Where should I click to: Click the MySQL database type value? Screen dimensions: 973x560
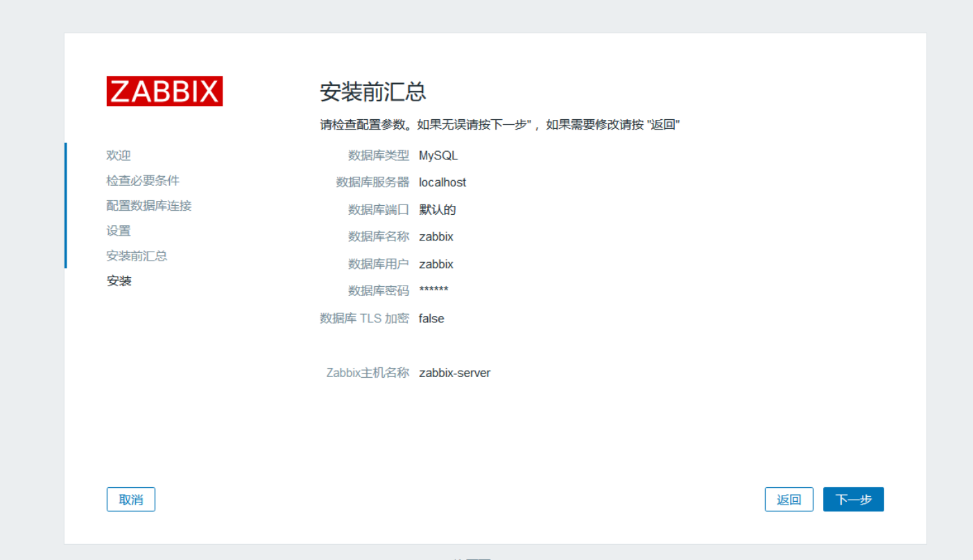tap(438, 155)
